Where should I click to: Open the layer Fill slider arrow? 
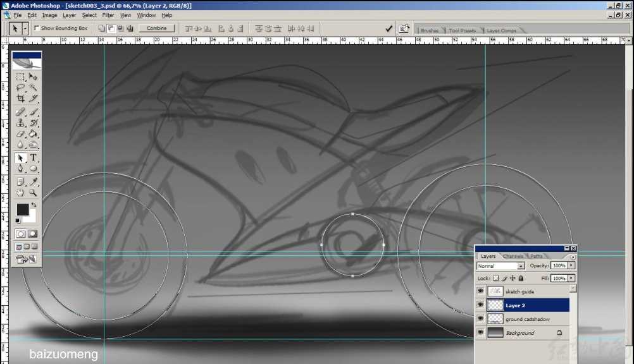pos(572,278)
